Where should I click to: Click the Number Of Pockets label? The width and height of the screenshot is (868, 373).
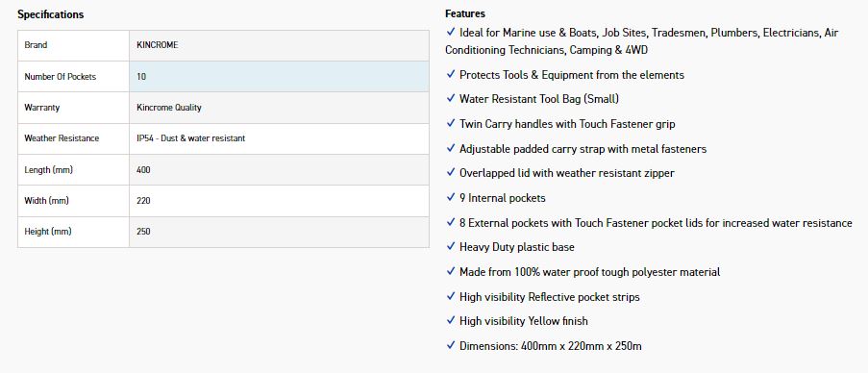coord(60,77)
